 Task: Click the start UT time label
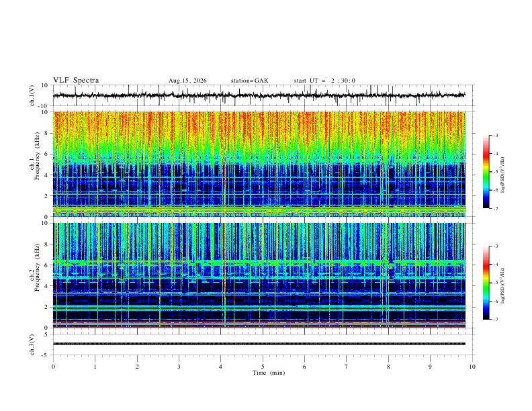pyautogui.click(x=324, y=81)
